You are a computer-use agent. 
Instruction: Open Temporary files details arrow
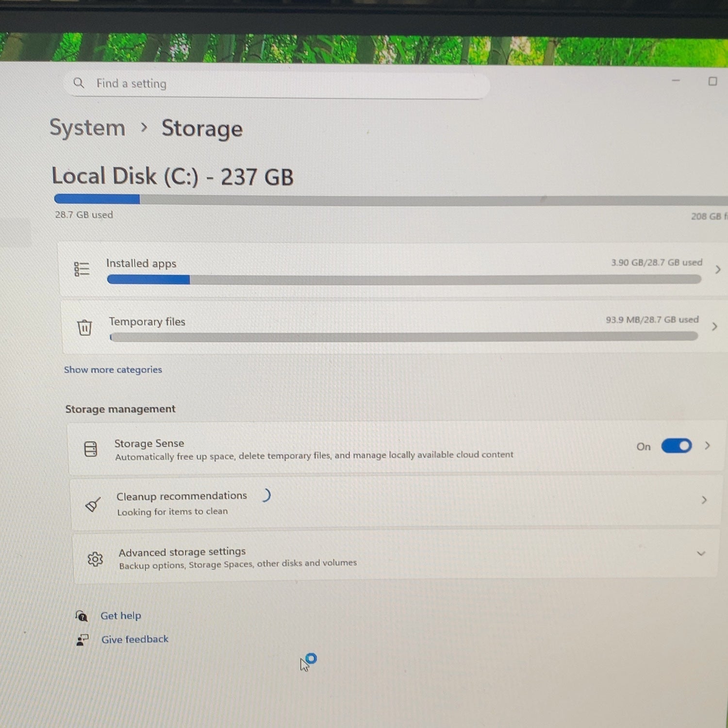(714, 327)
